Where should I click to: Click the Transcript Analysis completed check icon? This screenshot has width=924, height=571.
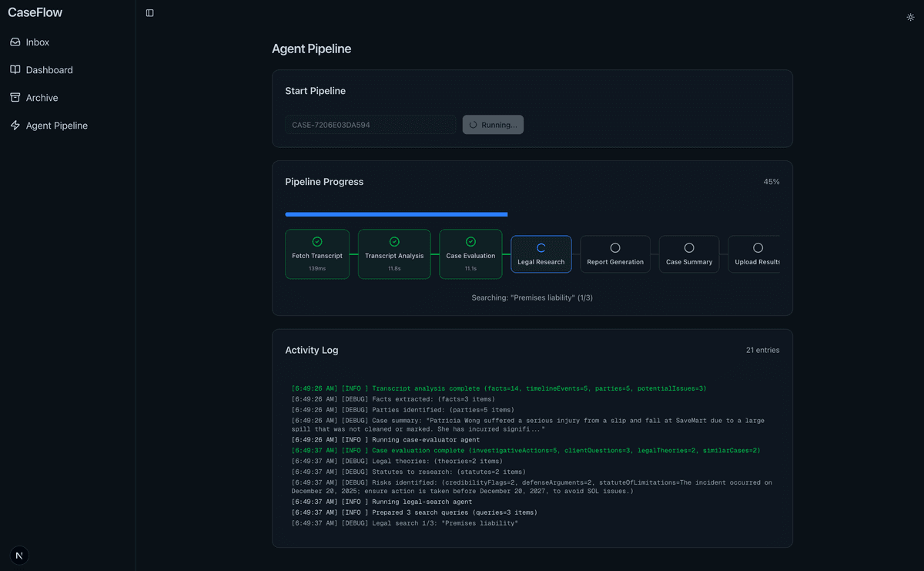pos(394,241)
